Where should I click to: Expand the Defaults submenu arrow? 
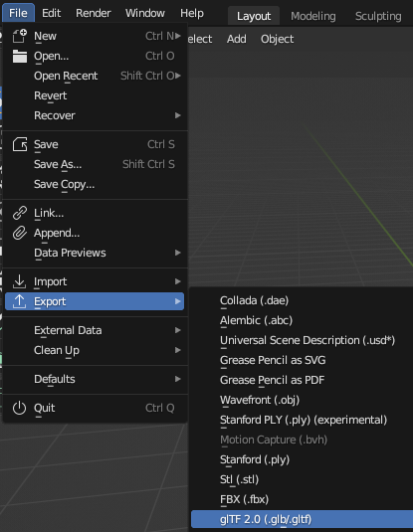pos(177,379)
